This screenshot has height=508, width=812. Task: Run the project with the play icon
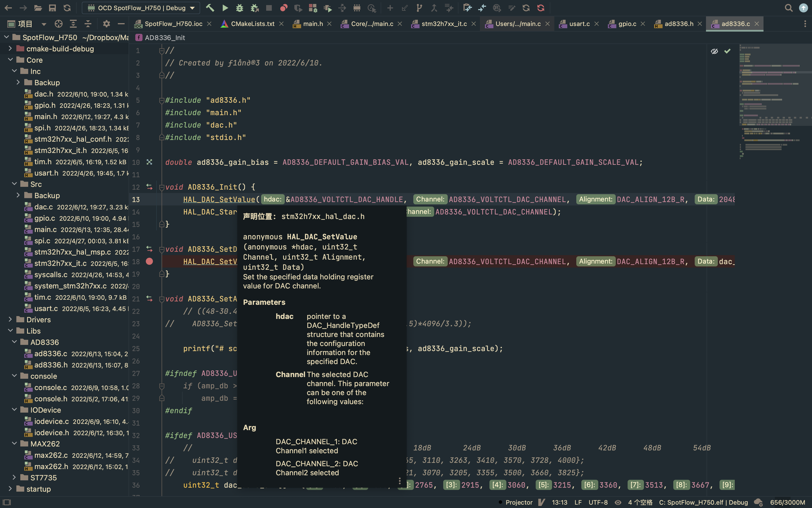click(225, 8)
